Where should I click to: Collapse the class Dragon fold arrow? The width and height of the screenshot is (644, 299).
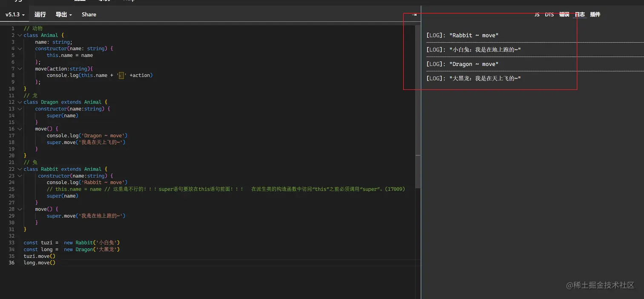(x=20, y=102)
